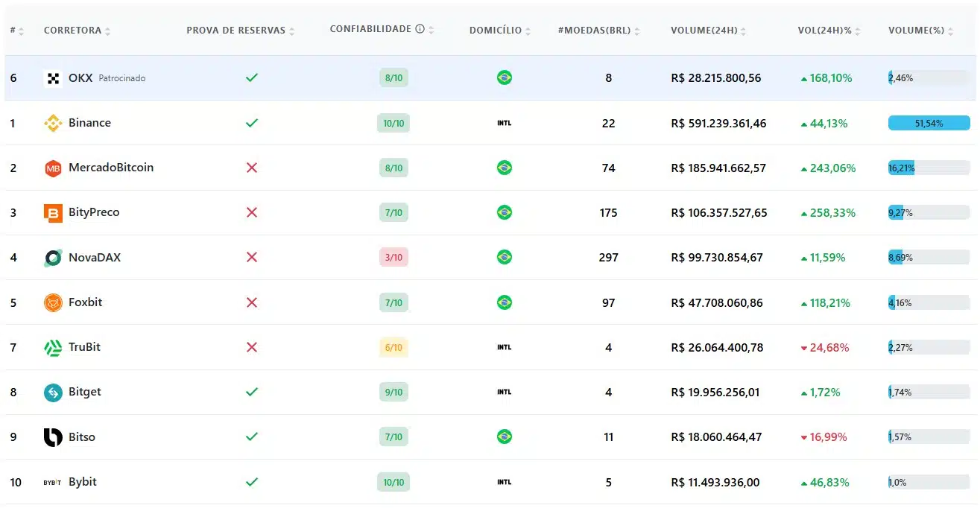Click OKX proof of reserves checkmark

click(x=252, y=77)
